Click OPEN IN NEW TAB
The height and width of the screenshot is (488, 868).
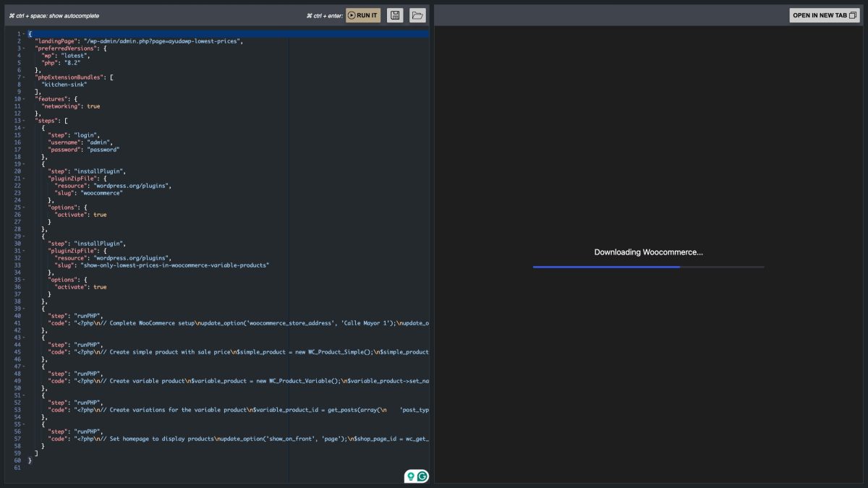click(x=821, y=14)
